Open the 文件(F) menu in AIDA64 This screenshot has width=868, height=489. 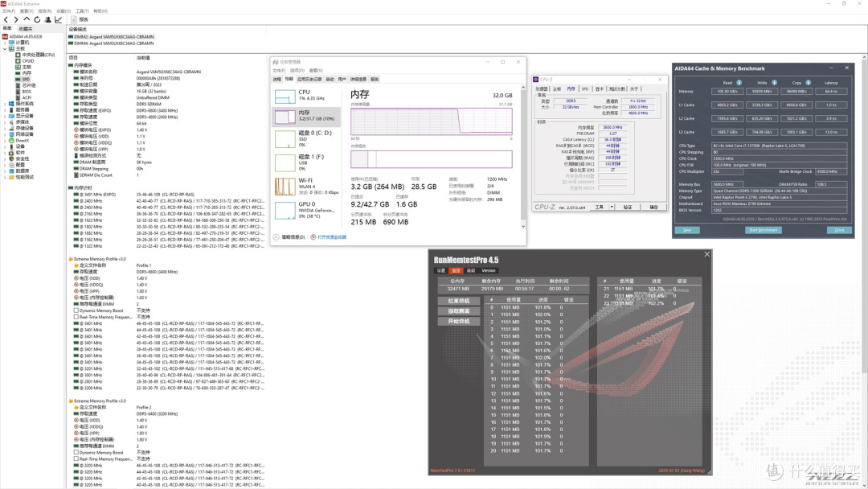[x=8, y=11]
